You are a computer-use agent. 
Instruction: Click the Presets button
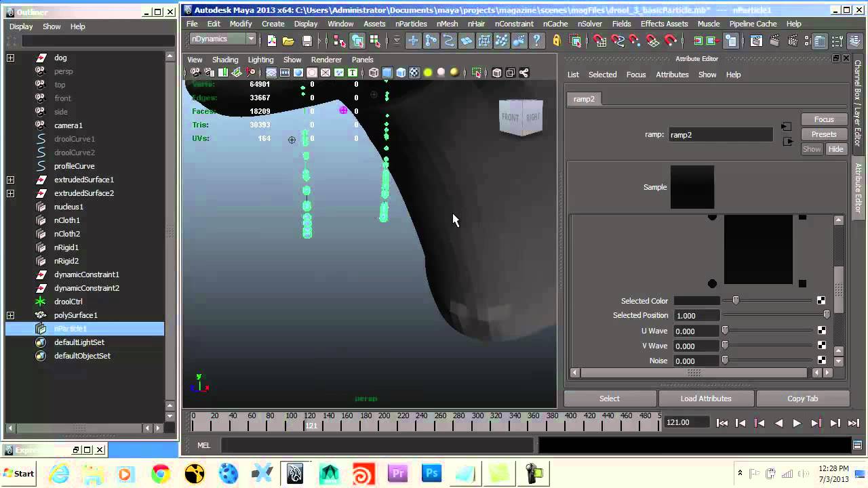coord(824,134)
